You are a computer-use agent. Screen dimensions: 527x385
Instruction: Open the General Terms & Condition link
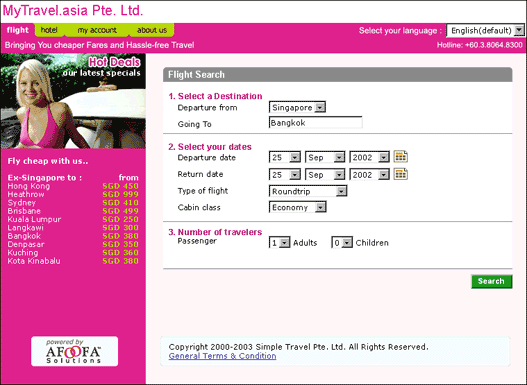tap(222, 356)
